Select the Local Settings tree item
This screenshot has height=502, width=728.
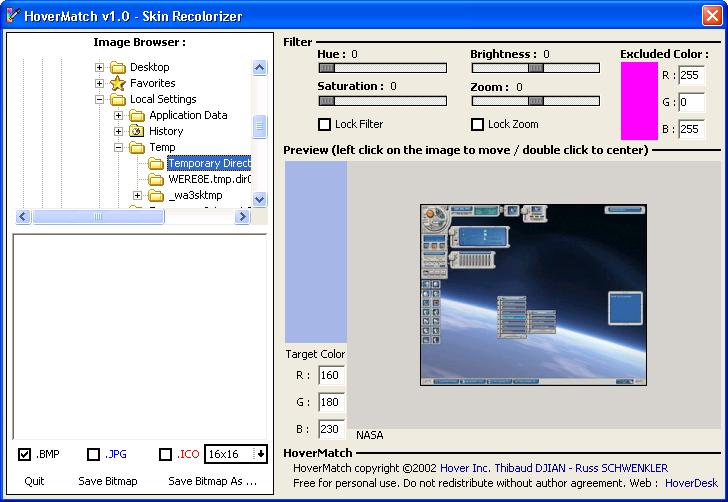(163, 99)
